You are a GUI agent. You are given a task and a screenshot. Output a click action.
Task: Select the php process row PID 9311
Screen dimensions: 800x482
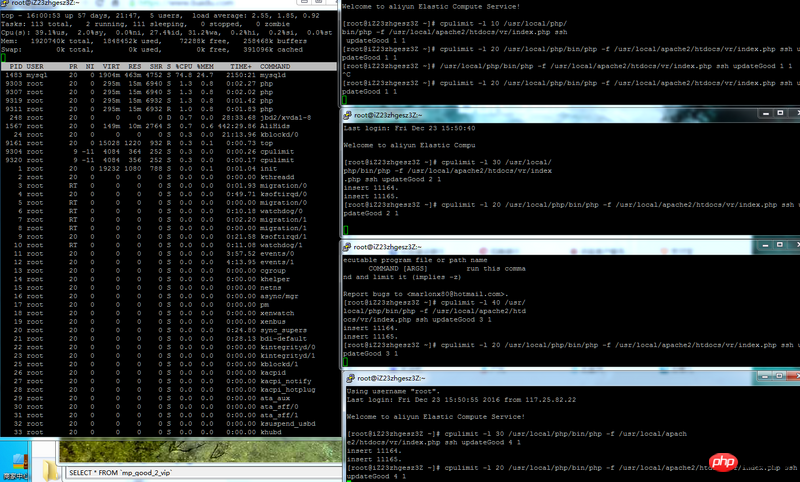pos(170,109)
